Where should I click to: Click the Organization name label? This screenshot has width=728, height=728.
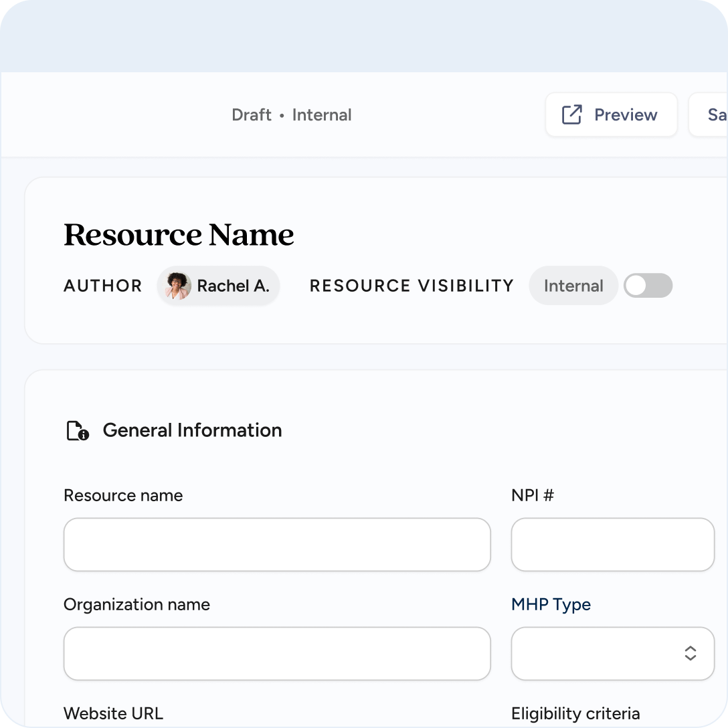(137, 604)
